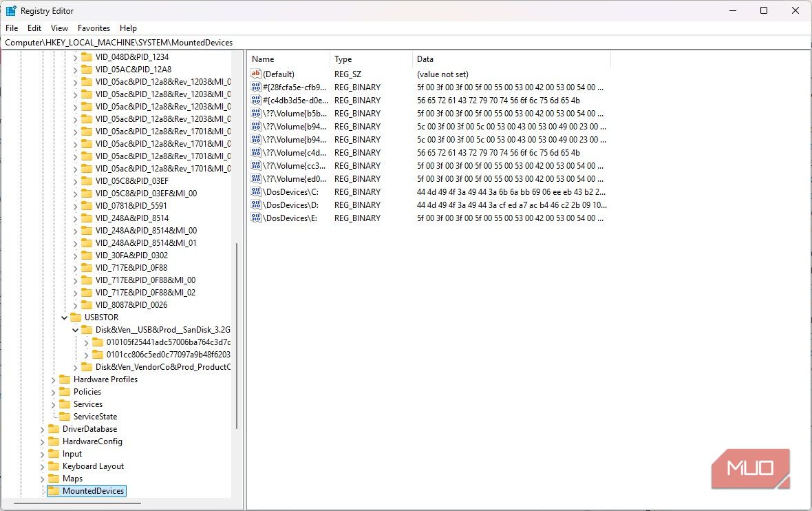
Task: Click the binary icon of \??\Volume{cc3... value
Action: [x=256, y=165]
